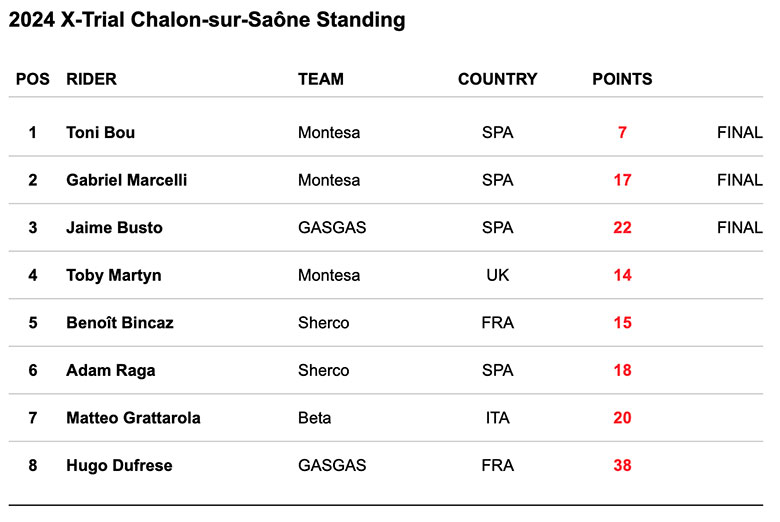This screenshot has width=780, height=522.
Task: Click the rider name Toni Bou
Action: coord(100,132)
